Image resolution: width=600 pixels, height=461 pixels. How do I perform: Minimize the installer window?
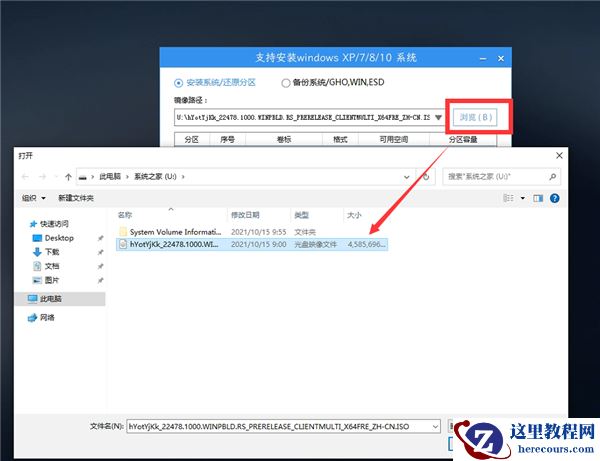[483, 59]
